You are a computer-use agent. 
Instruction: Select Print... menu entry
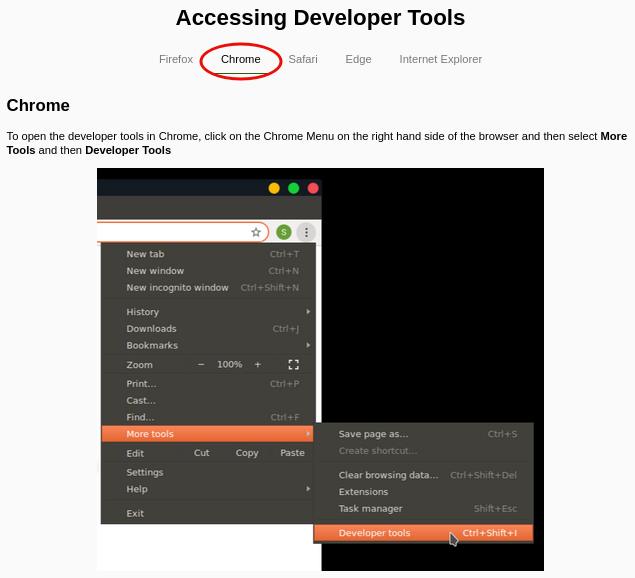coord(209,384)
